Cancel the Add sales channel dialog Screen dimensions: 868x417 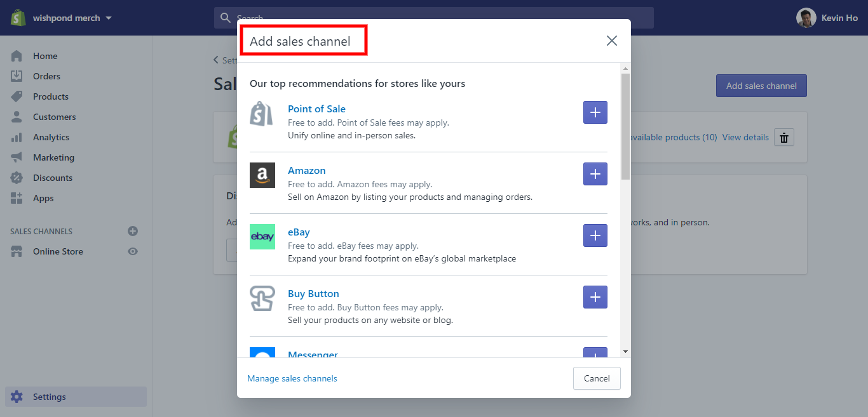(597, 378)
